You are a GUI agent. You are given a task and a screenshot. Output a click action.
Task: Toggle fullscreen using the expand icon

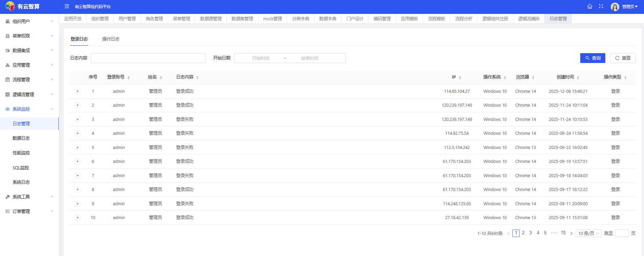(601, 6)
